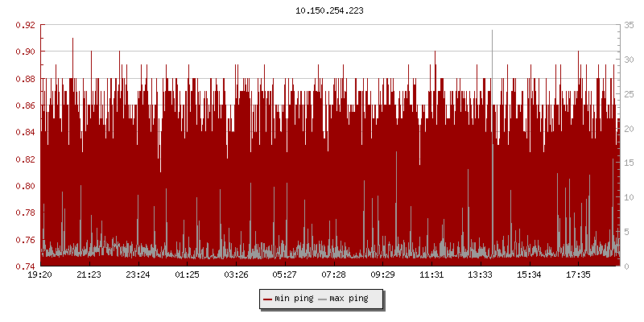
Task: Select the 13:33 time tick label
Action: pos(481,275)
